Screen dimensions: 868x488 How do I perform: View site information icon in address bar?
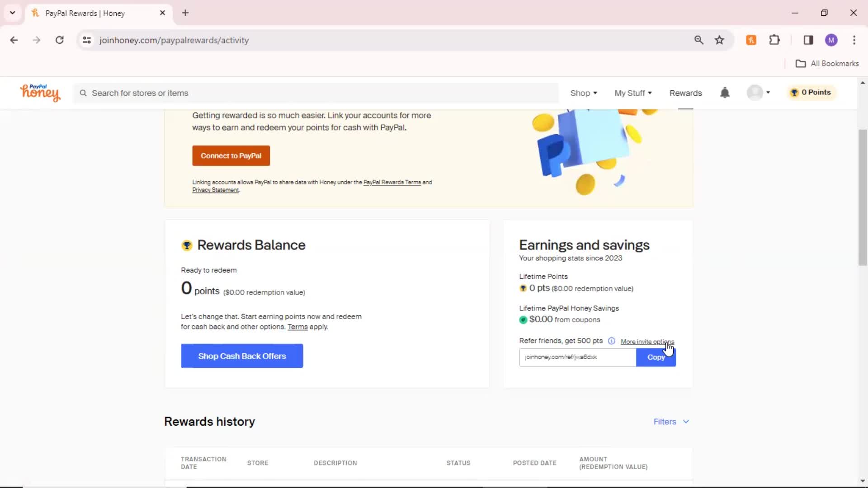(87, 40)
